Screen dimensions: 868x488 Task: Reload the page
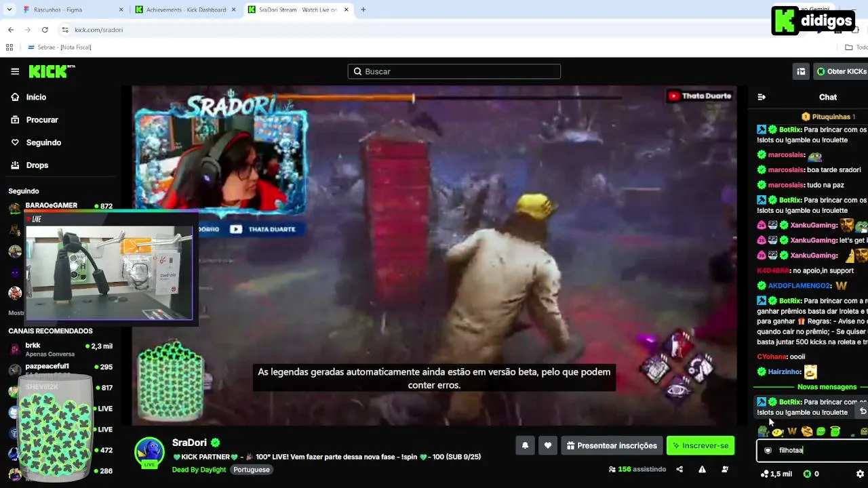(45, 30)
